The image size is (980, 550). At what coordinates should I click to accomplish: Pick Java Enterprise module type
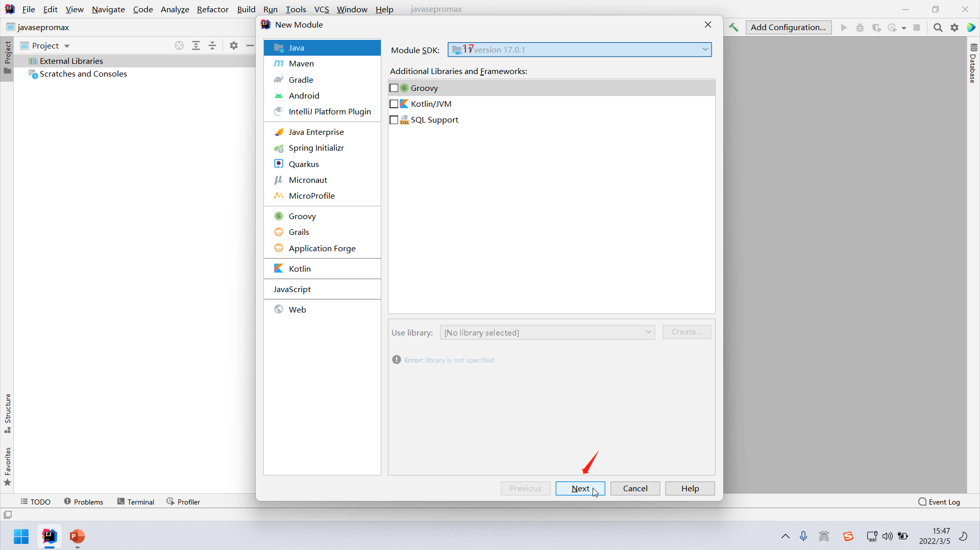point(322,132)
